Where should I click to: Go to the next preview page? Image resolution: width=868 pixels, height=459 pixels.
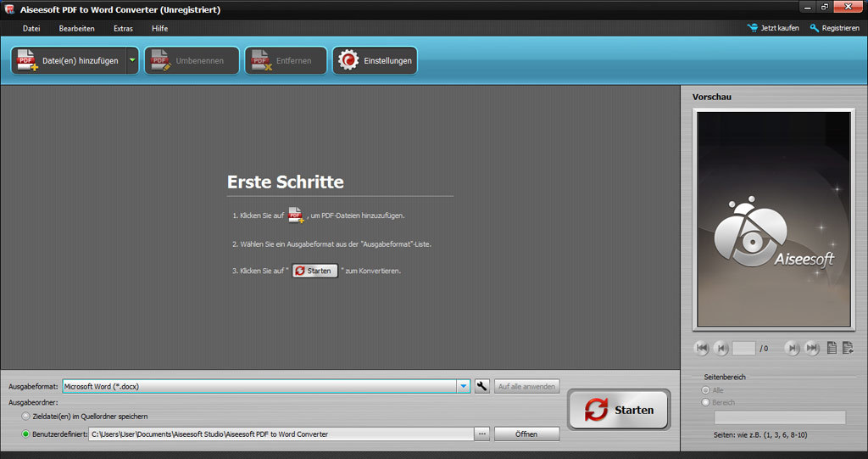pyautogui.click(x=793, y=348)
